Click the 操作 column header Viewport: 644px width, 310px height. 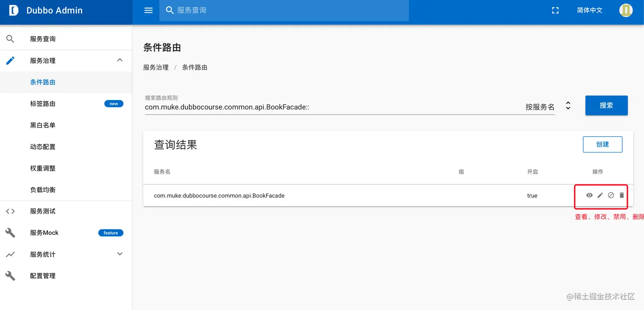(x=598, y=172)
